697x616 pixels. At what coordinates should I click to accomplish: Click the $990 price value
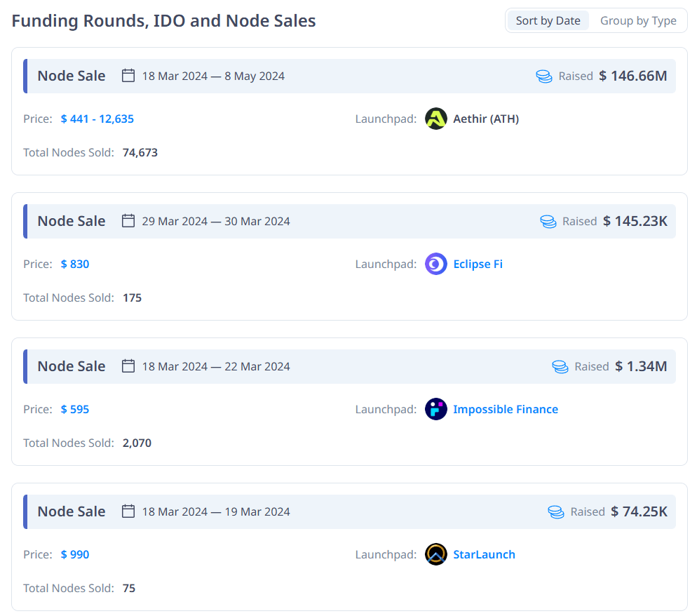(x=75, y=554)
